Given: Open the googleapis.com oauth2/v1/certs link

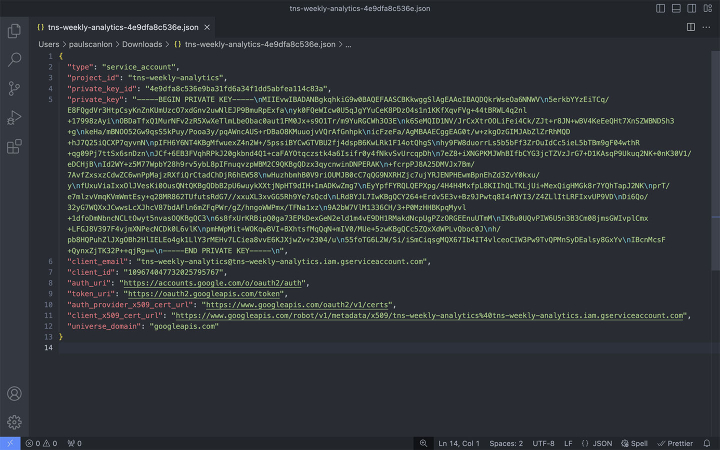Looking at the screenshot, I should click(299, 304).
